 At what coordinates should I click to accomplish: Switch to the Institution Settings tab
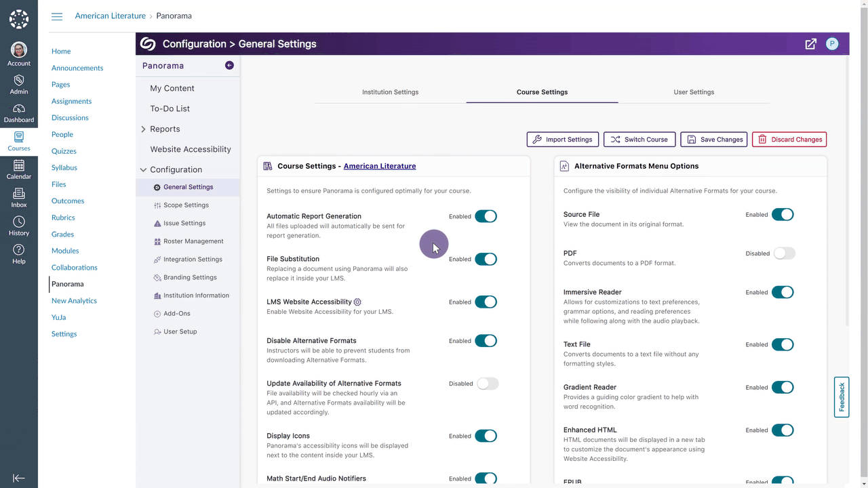[390, 92]
